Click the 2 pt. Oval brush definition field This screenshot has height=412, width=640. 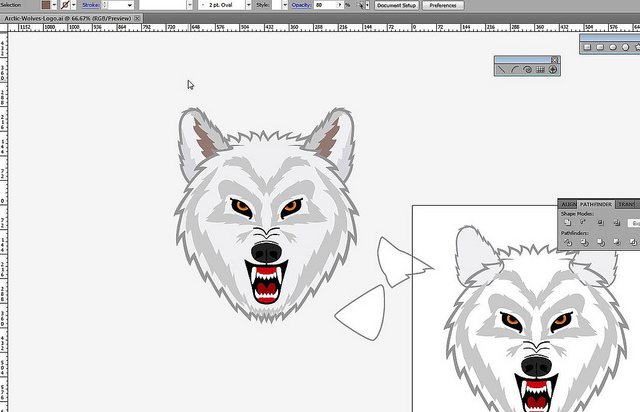221,5
